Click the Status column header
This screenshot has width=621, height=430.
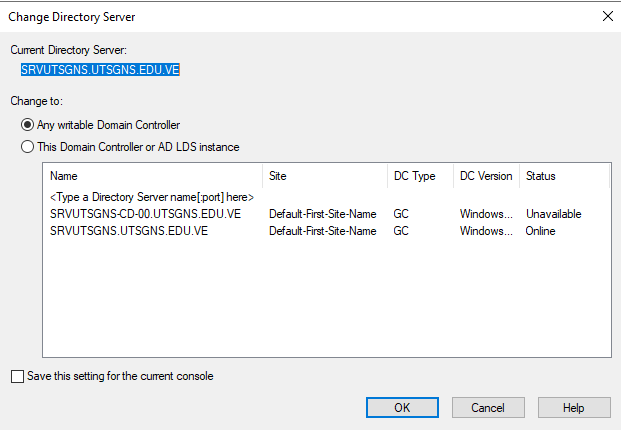click(x=564, y=176)
